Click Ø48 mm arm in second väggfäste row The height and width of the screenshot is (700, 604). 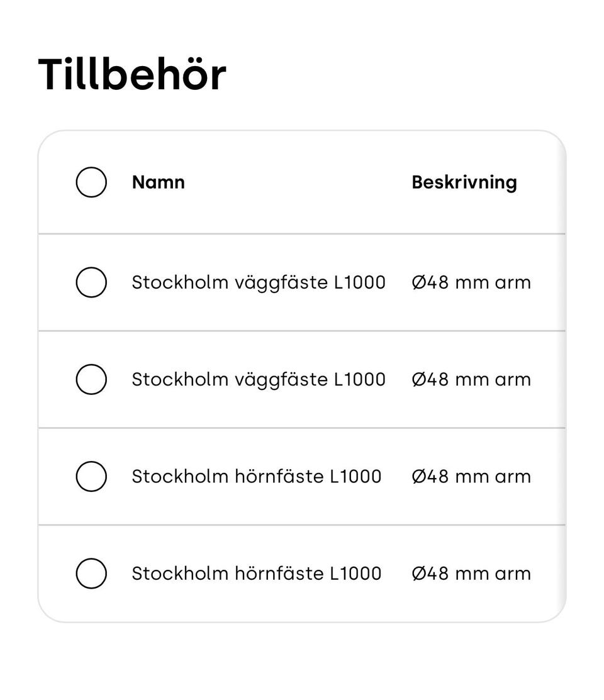click(x=471, y=379)
